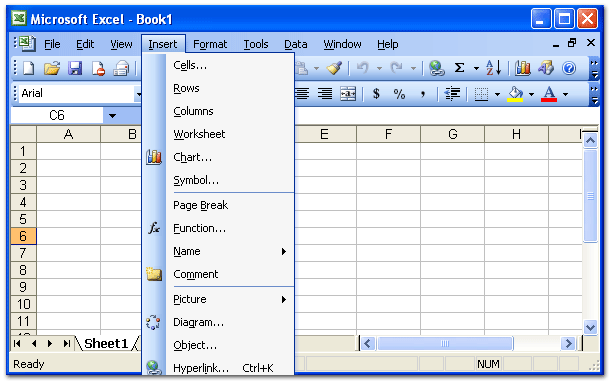Expand the Picture submenu arrow

coord(284,300)
